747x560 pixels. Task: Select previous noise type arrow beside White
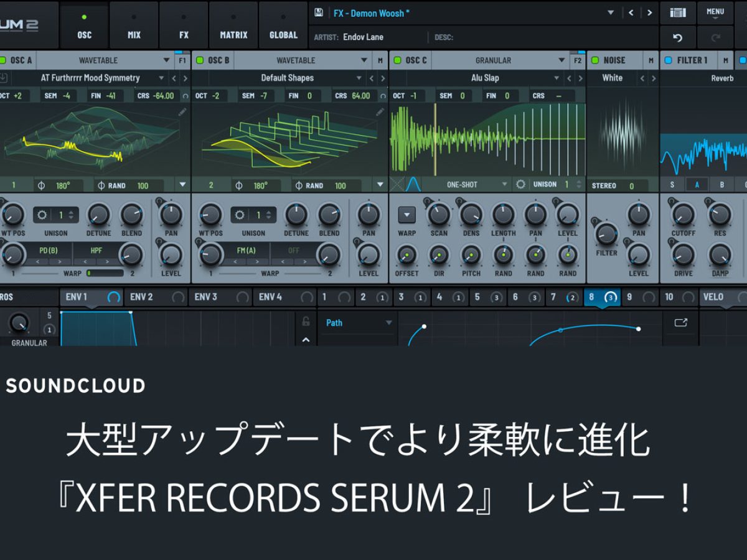pyautogui.click(x=642, y=78)
